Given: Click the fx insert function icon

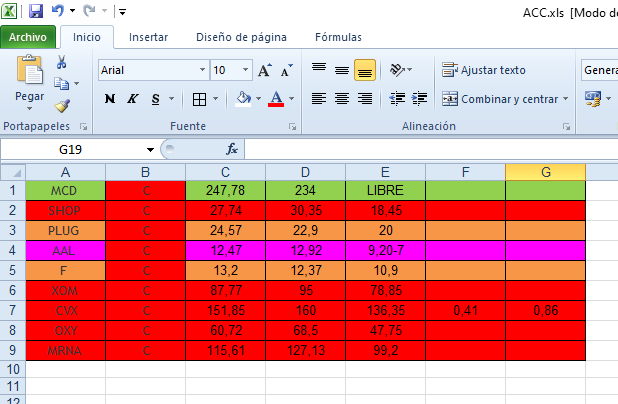Looking at the screenshot, I should 232,149.
